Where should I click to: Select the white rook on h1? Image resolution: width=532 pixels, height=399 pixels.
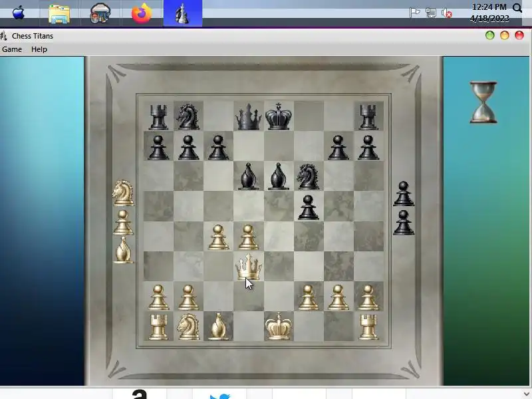pos(368,327)
